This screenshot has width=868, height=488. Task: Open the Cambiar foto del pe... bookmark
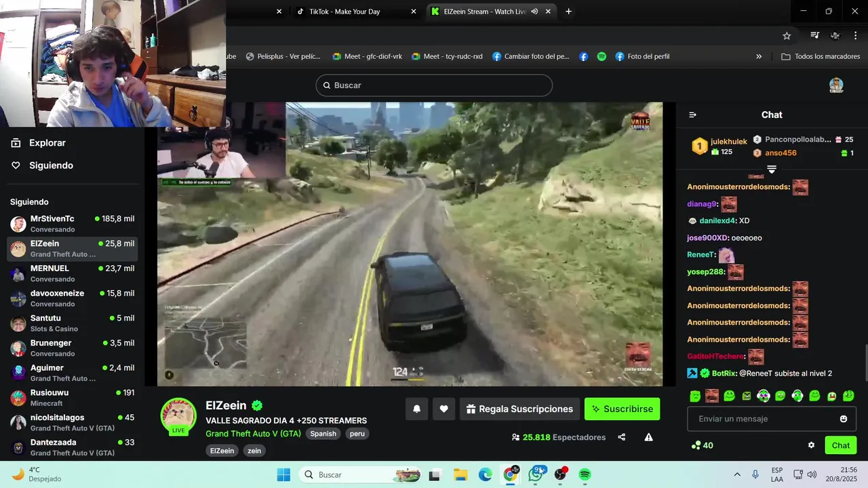(530, 57)
